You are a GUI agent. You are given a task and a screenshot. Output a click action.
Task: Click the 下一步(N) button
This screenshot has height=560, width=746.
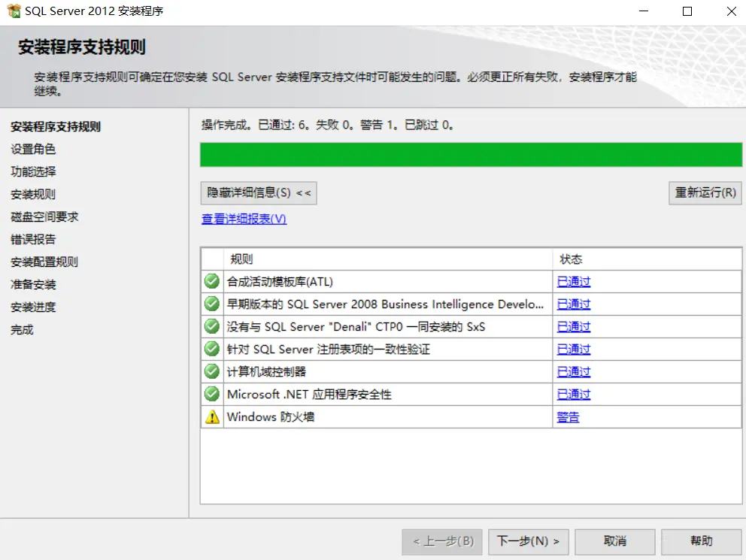tap(528, 541)
